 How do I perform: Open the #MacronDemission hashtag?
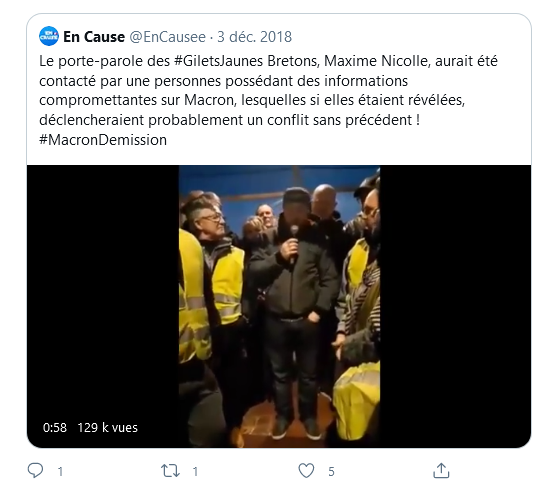coord(103,140)
